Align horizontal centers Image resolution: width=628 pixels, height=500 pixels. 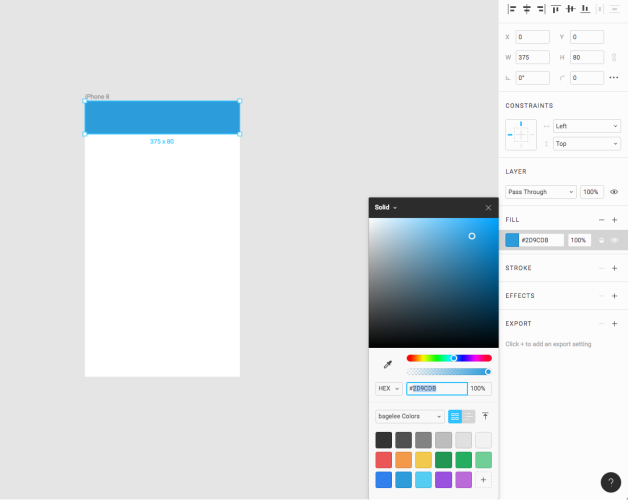[527, 9]
